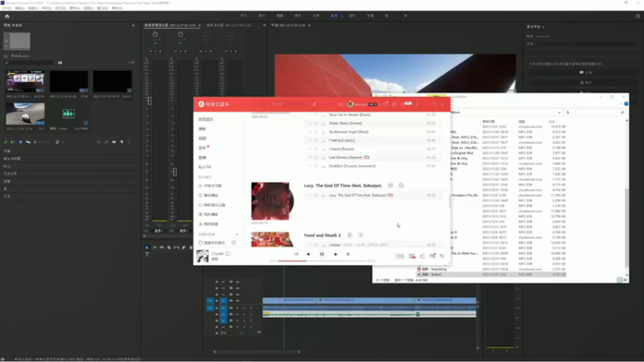Toggle eye visibility of track V1

237,300
